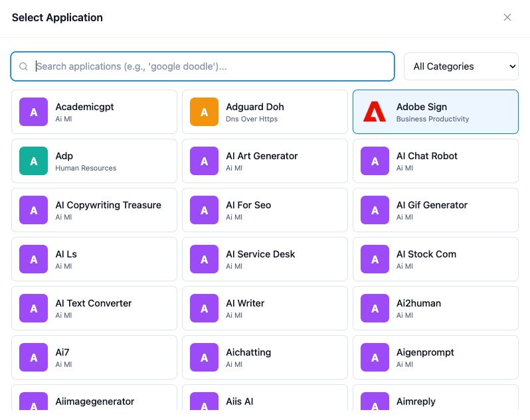Click the Human Resources category label
The image size is (530, 420).
pos(86,168)
